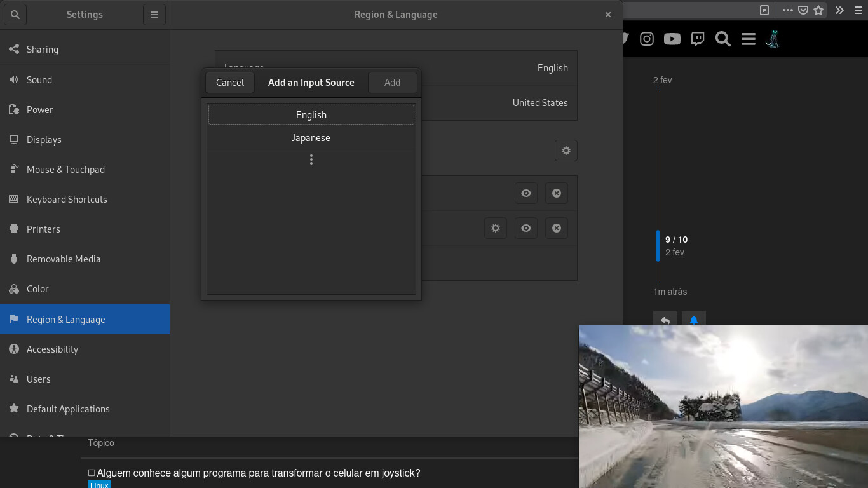Select Accessibility in the settings sidebar
Screen dimensions: 868x488
52,349
